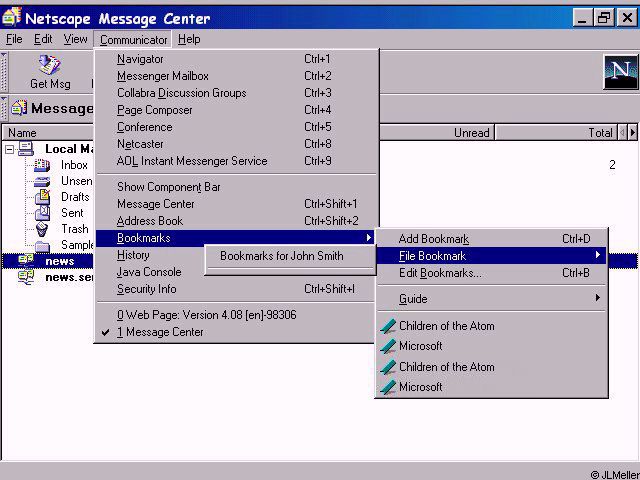Expand the Bookmarks submenu arrow

[369, 238]
